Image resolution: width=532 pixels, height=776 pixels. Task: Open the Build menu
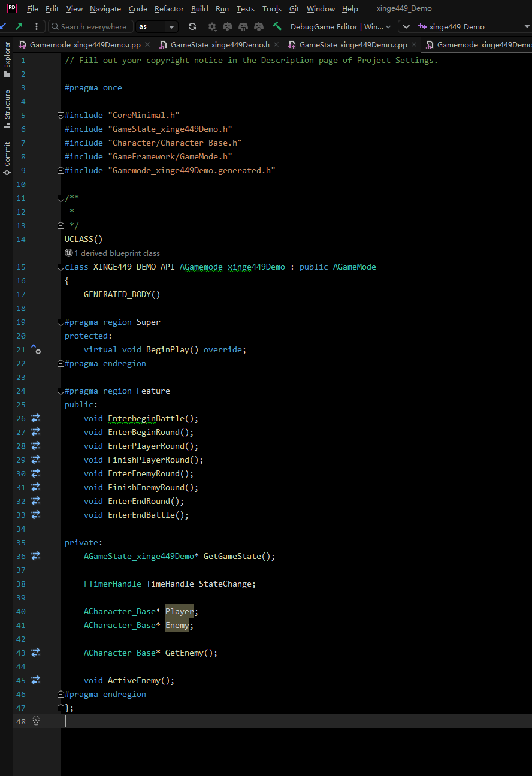pyautogui.click(x=199, y=8)
